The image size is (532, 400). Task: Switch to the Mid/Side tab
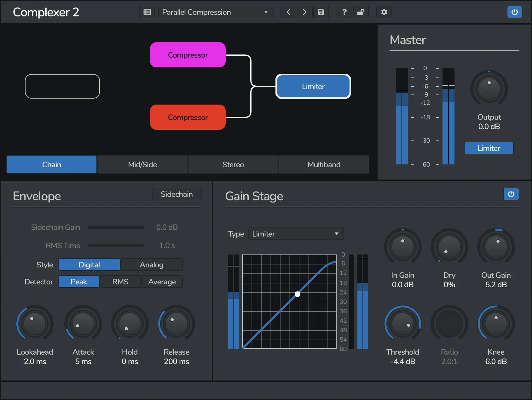(142, 164)
